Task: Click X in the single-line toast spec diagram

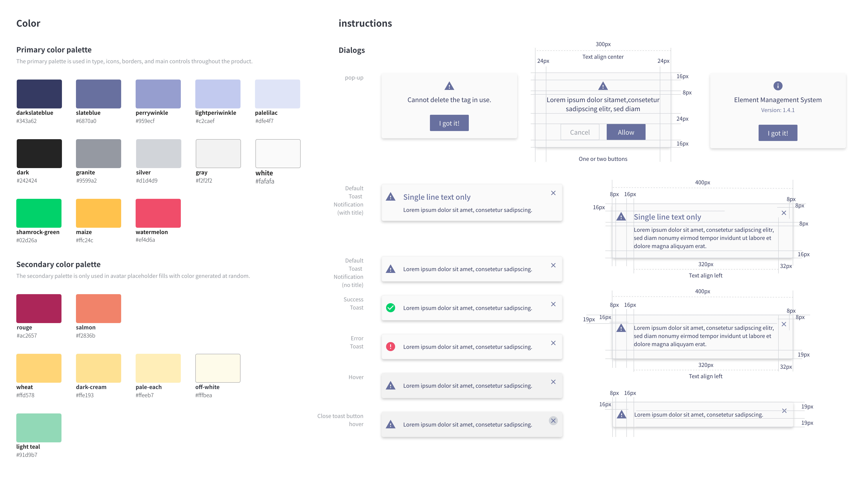Action: click(x=784, y=411)
